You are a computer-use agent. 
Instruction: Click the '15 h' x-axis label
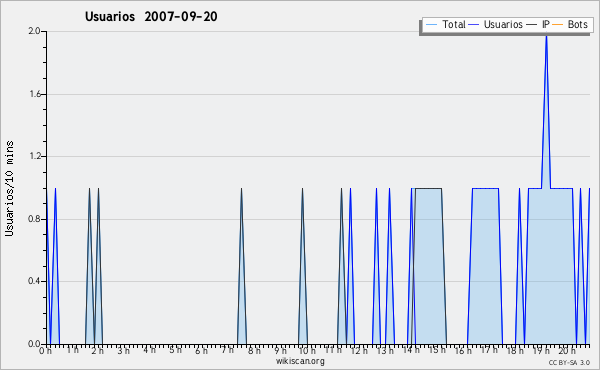[x=437, y=350]
